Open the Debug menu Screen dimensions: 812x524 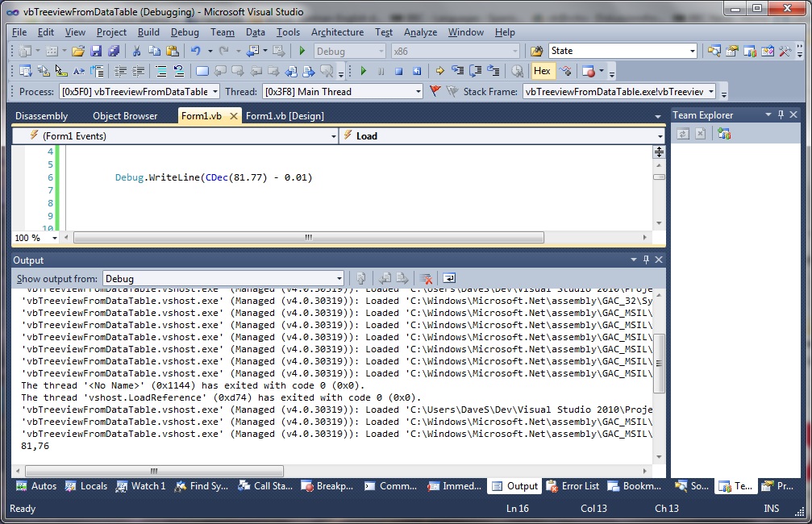pos(185,32)
